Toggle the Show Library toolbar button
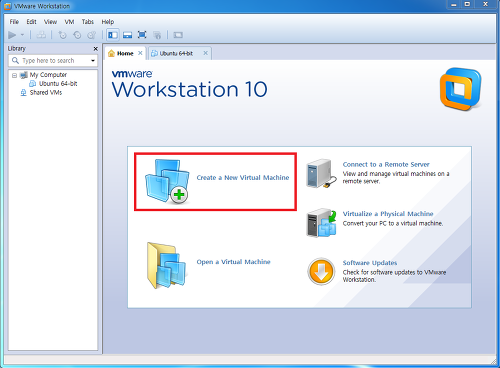This screenshot has height=368, width=500. 113,35
